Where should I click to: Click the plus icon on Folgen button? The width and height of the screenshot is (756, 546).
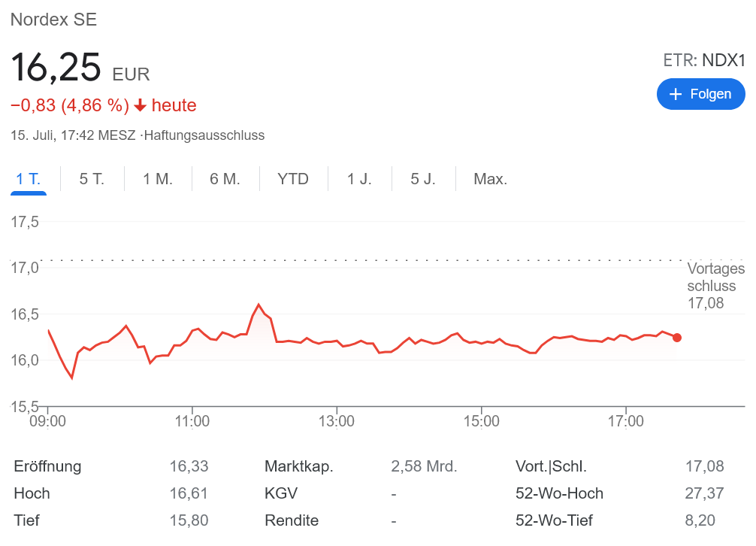coord(676,94)
